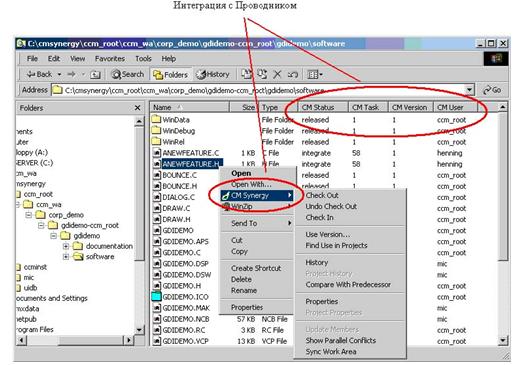Select the ccminst folder in tree
Screen dimensions: 513x365
coord(35,267)
